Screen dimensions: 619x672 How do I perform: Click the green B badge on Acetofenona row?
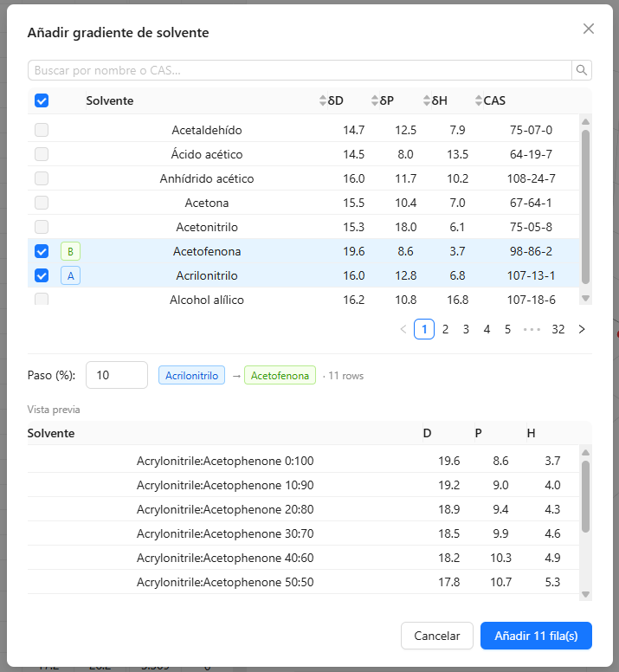tap(71, 252)
